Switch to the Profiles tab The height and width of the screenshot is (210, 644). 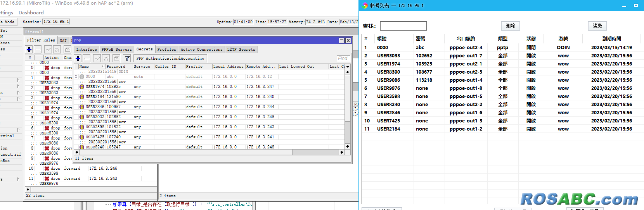[166, 50]
